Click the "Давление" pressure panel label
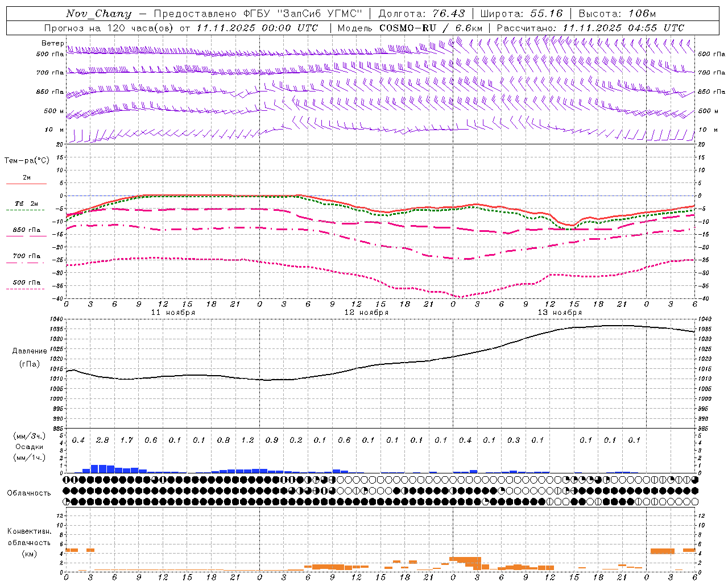This screenshot has width=728, height=582. pyautogui.click(x=30, y=351)
